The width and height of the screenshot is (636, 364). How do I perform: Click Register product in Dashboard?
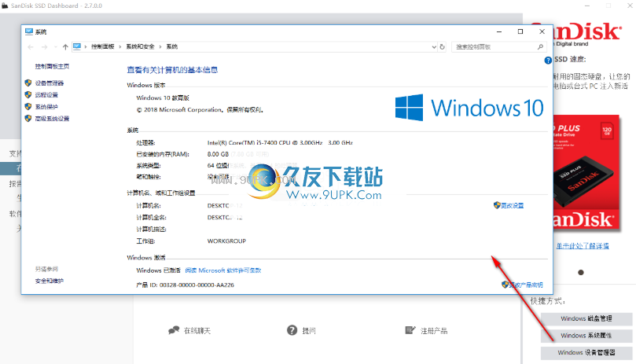434,331
